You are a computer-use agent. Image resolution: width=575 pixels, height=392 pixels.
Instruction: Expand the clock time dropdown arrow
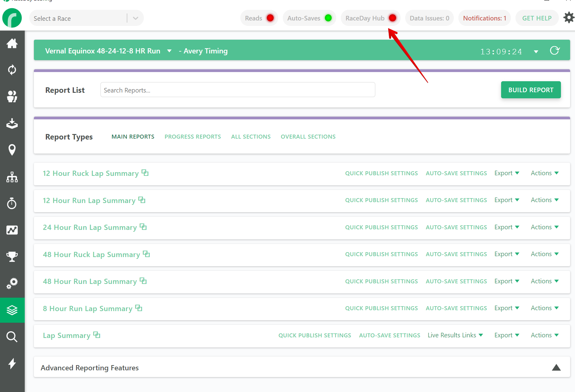(x=536, y=52)
